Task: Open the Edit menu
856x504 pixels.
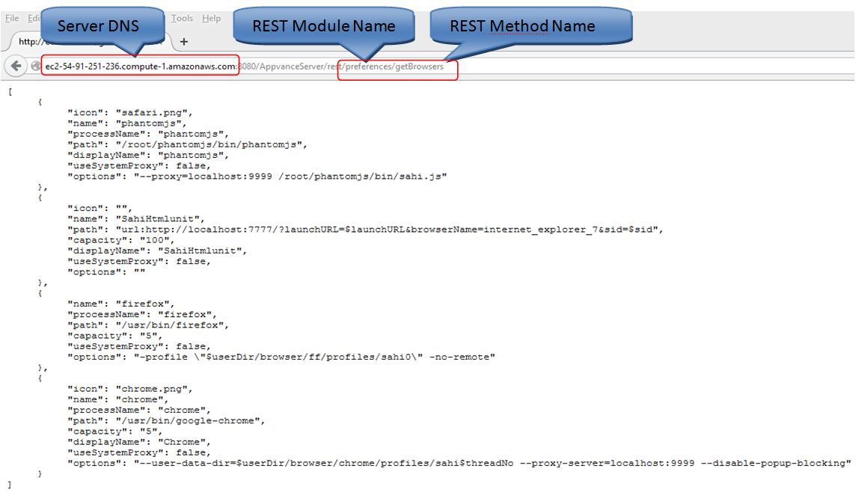Action: pos(34,18)
